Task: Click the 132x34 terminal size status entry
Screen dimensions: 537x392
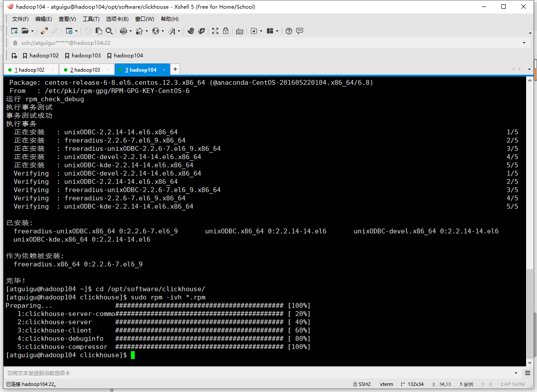Action: (x=413, y=384)
